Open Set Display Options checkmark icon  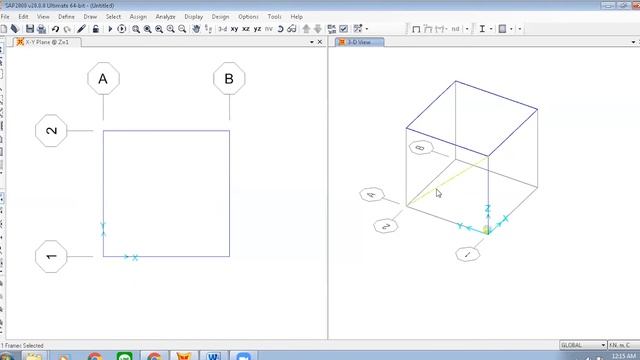344,29
